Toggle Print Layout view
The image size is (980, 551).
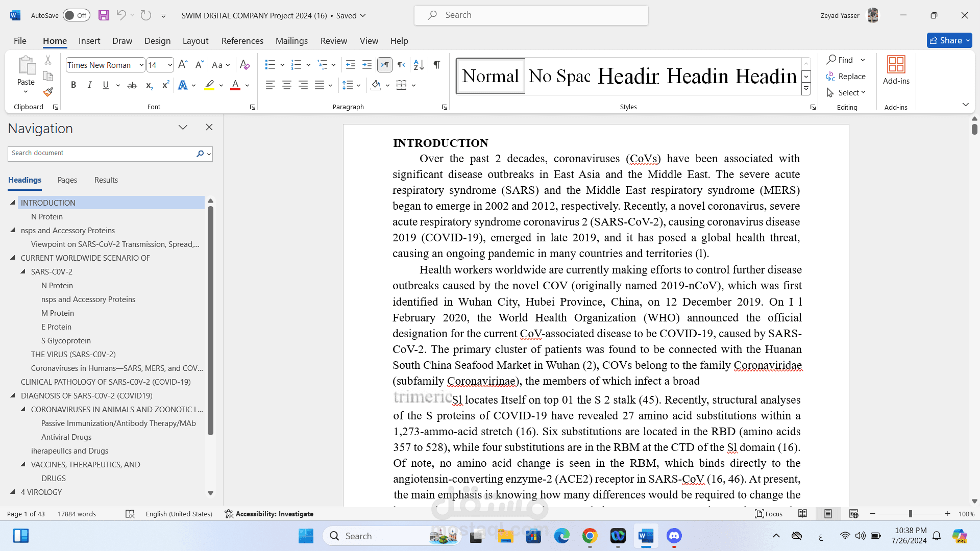(x=828, y=514)
